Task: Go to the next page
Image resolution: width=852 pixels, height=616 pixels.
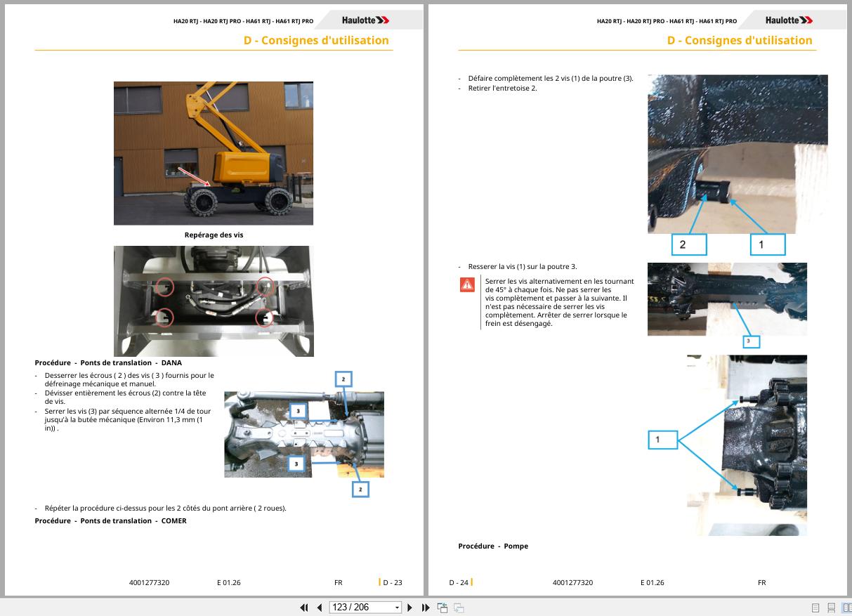Action: 410,608
